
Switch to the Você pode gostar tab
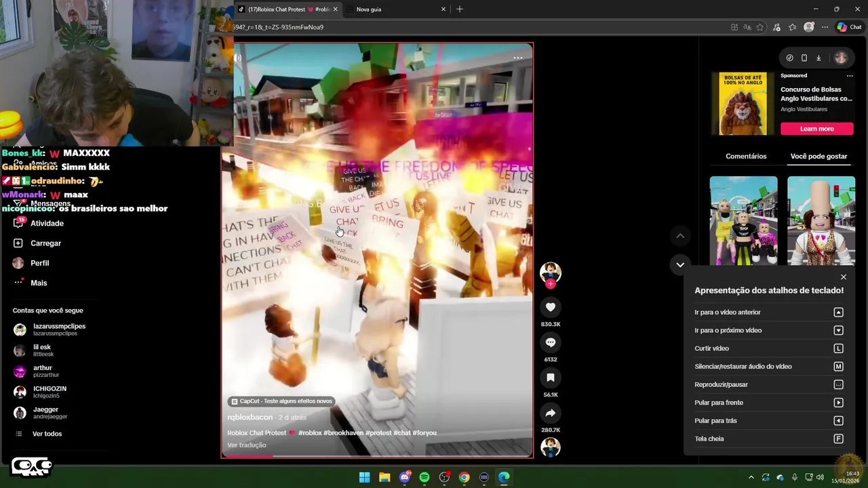click(x=818, y=156)
